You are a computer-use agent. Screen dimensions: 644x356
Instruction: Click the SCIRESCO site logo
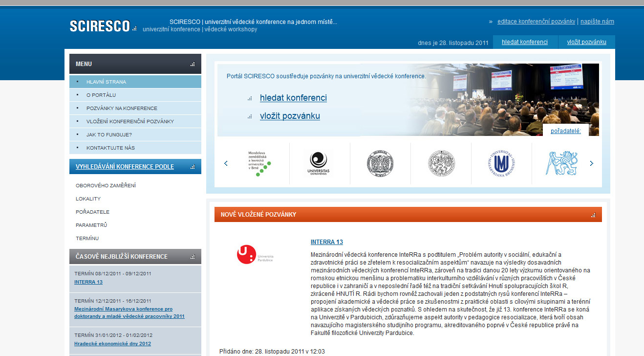pyautogui.click(x=100, y=26)
